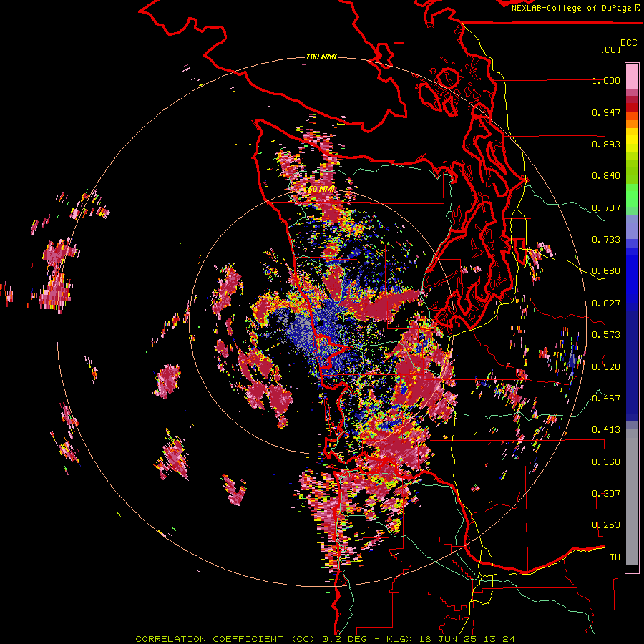644x644 pixels.
Task: Pick the 1.000 value on the scale
Action: 606,80
